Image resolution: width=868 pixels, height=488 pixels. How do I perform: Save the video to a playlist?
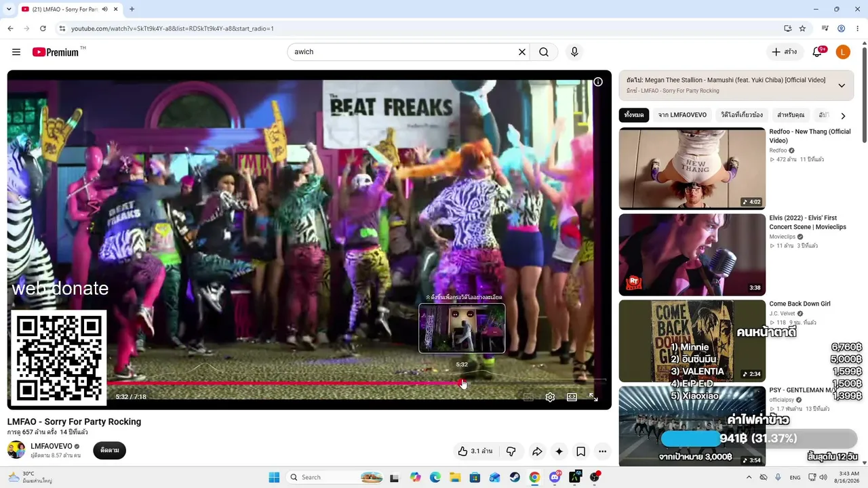[x=580, y=451]
